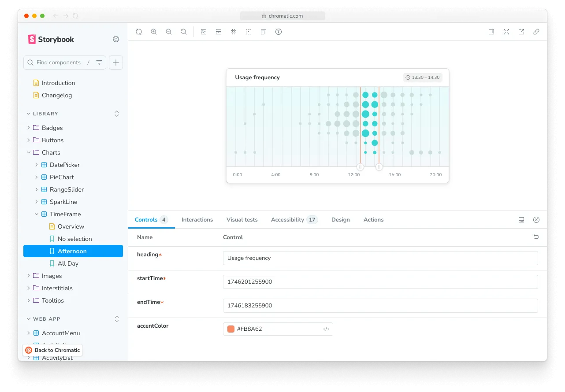Image resolution: width=565 pixels, height=392 pixels.
Task: Open the accessibility vision simulator icon
Action: 279,32
